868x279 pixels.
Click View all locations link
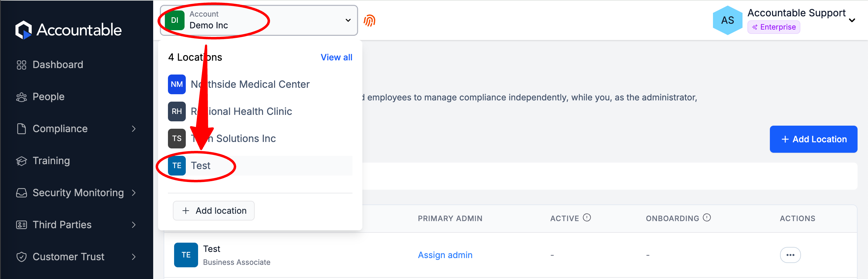tap(336, 57)
